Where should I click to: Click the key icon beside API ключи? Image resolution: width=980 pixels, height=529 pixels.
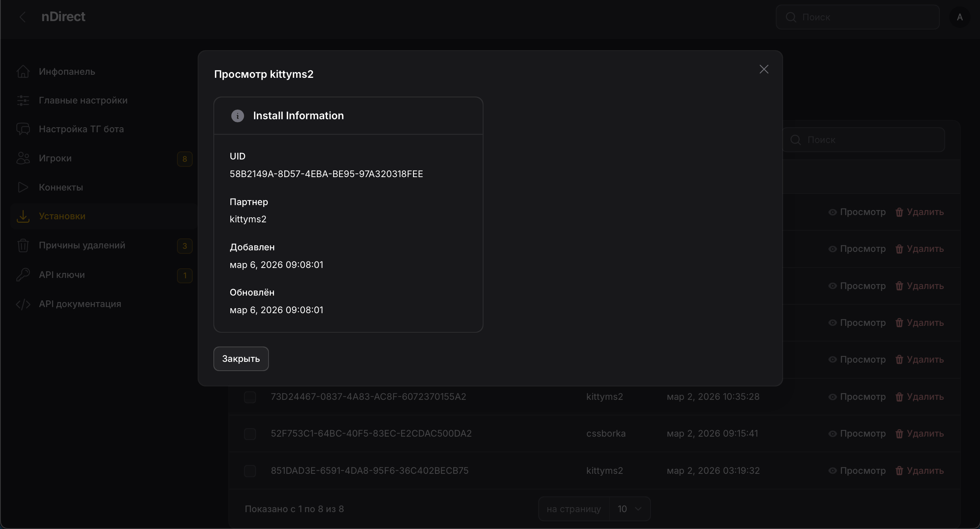pyautogui.click(x=23, y=275)
